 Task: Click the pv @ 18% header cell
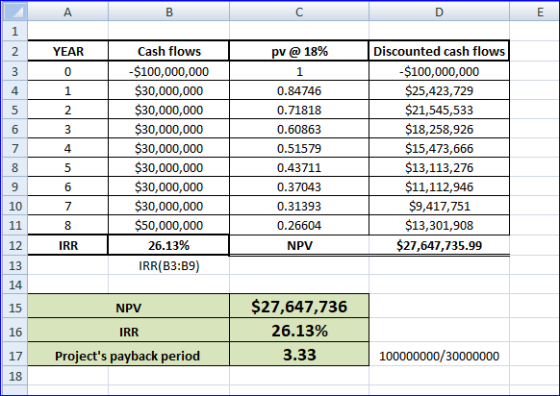(x=299, y=51)
